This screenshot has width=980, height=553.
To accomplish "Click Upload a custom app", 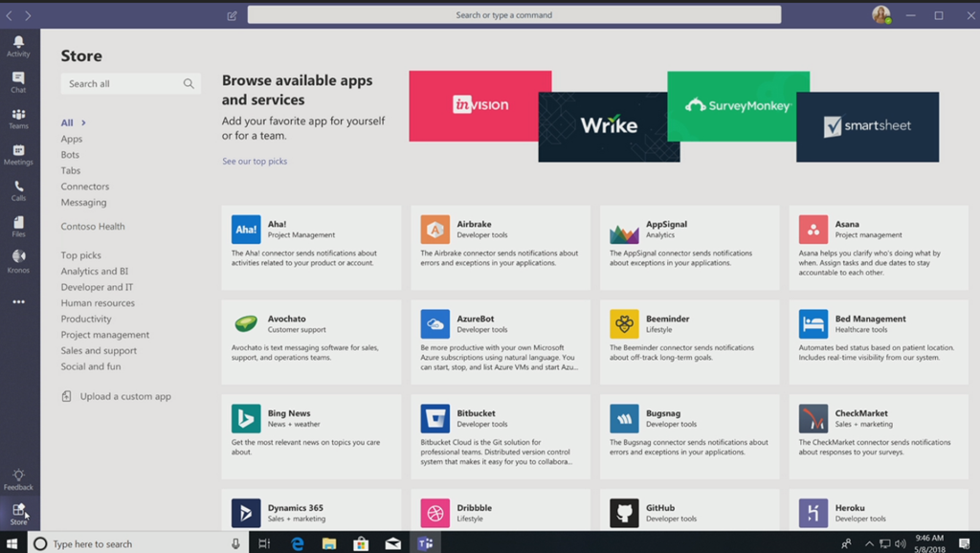I will (x=124, y=396).
